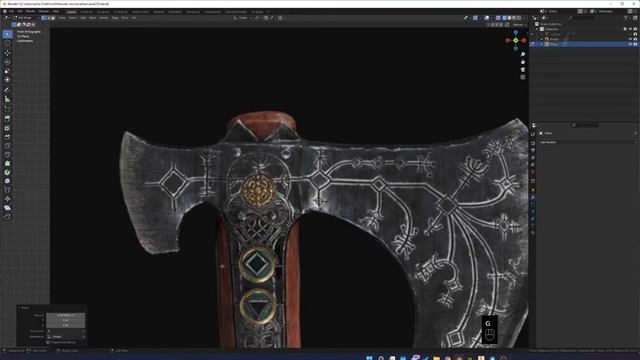Screen dimensions: 640x360
Task: Toggle Collection render visibility camera icon
Action: pos(636,29)
